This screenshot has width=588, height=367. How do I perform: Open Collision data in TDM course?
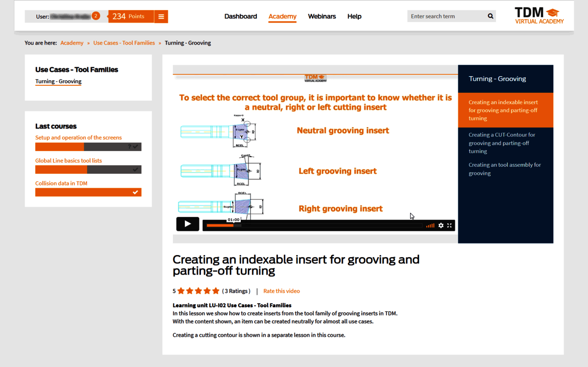[61, 183]
